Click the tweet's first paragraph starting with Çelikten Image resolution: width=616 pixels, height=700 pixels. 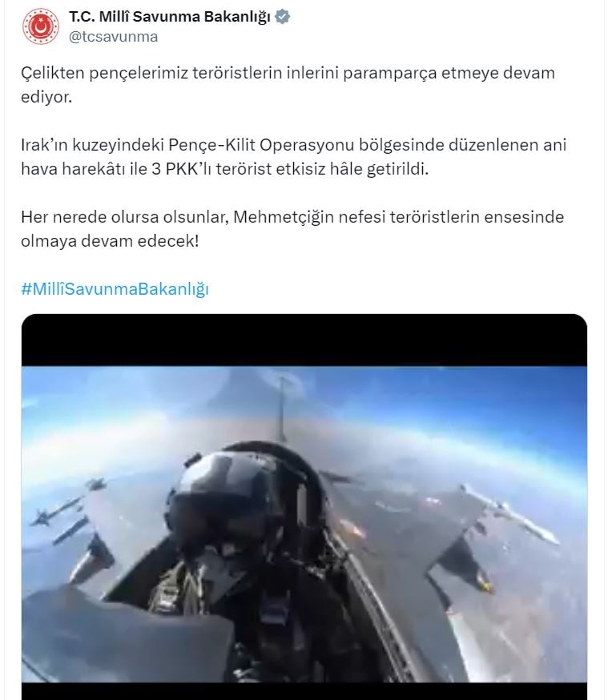(x=288, y=84)
